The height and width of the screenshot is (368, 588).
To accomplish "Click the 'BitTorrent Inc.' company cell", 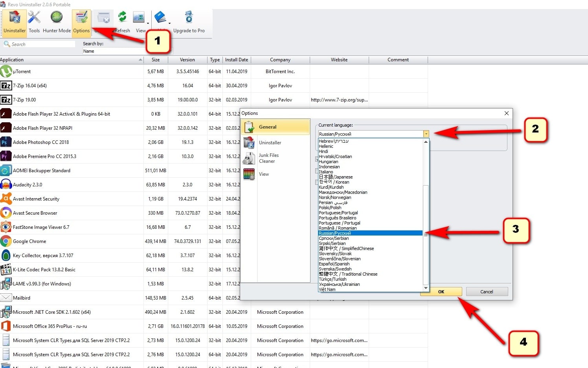I will point(280,72).
